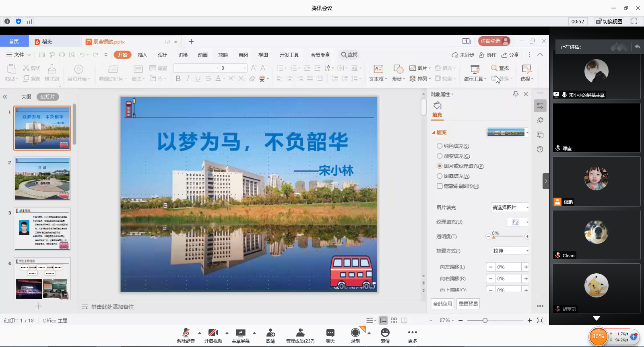Click the Apply to All button
Viewport: 644px width, 347px height.
point(442,304)
